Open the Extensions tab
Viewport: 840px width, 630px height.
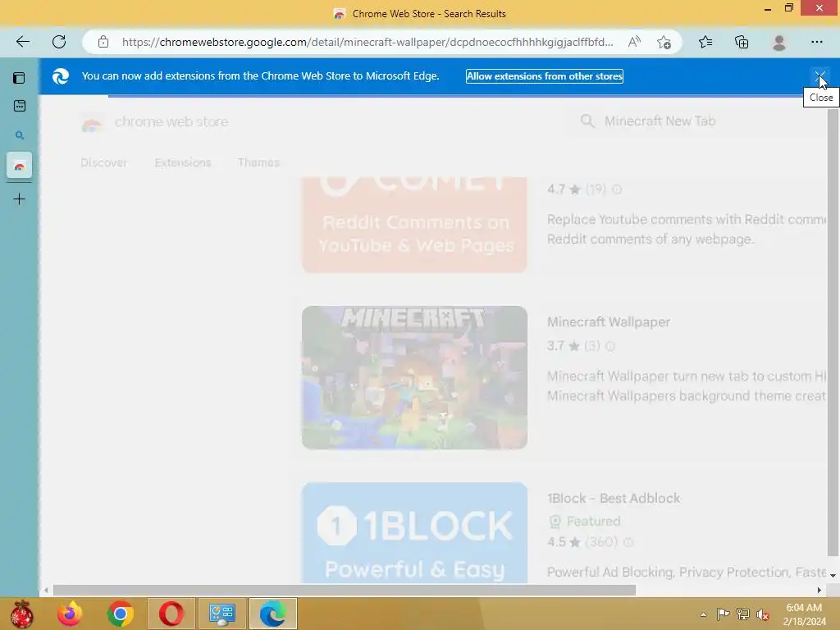[x=183, y=162]
